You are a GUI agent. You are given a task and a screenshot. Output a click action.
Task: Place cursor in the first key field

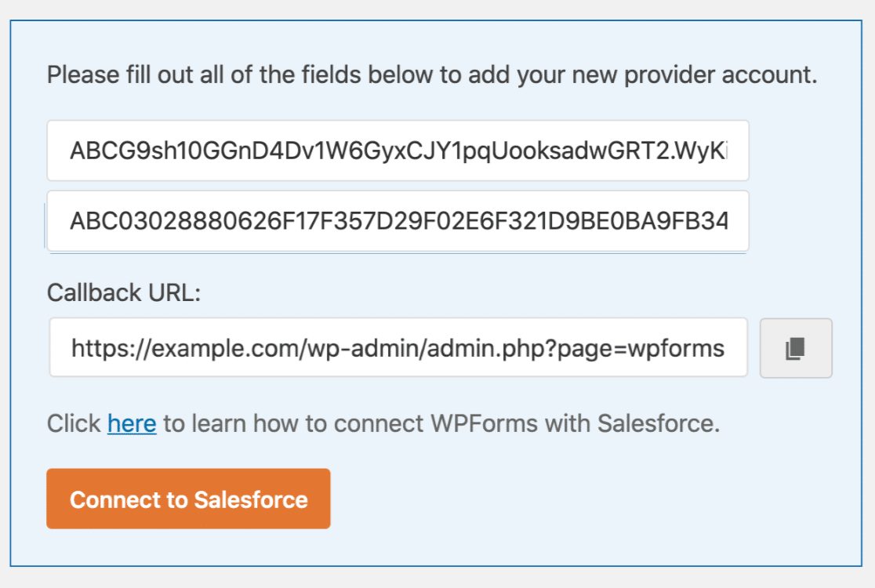tap(398, 151)
